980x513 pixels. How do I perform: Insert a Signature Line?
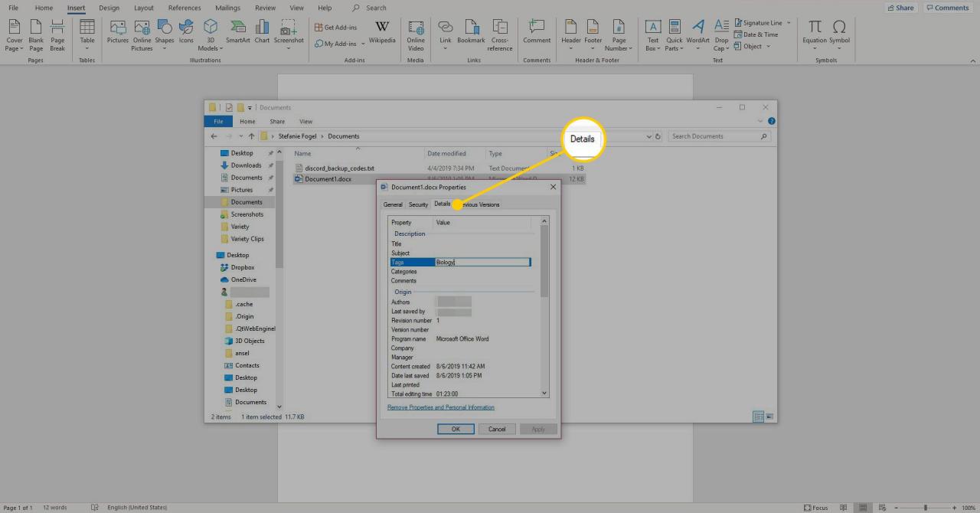(758, 23)
